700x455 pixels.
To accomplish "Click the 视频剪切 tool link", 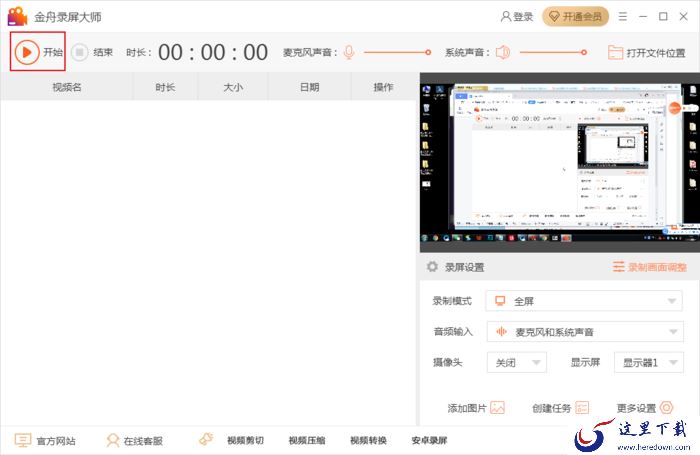I will pos(245,441).
